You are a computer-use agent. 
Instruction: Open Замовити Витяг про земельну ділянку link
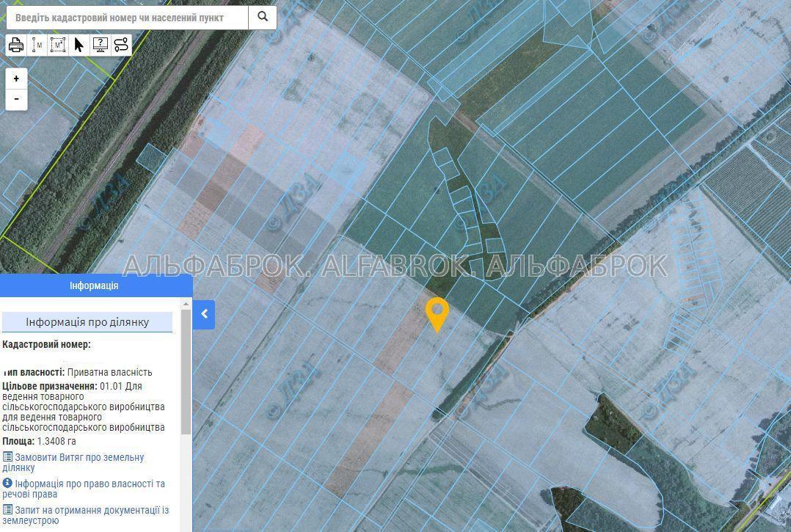73,462
